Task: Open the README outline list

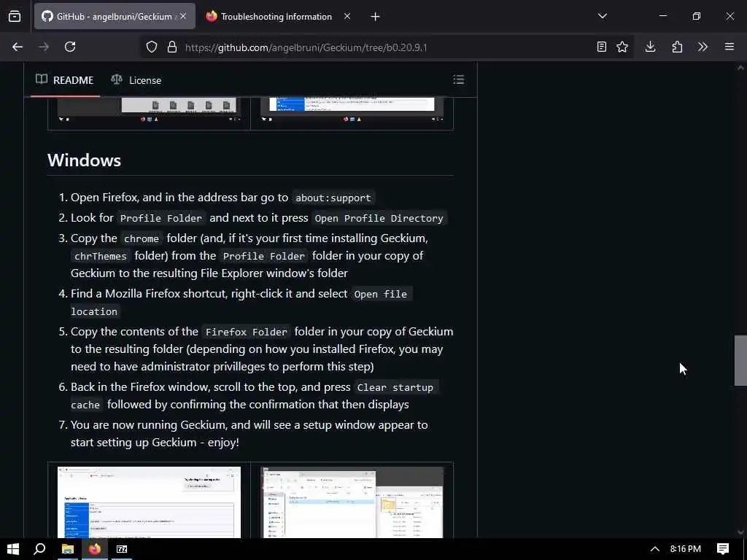Action: click(458, 79)
